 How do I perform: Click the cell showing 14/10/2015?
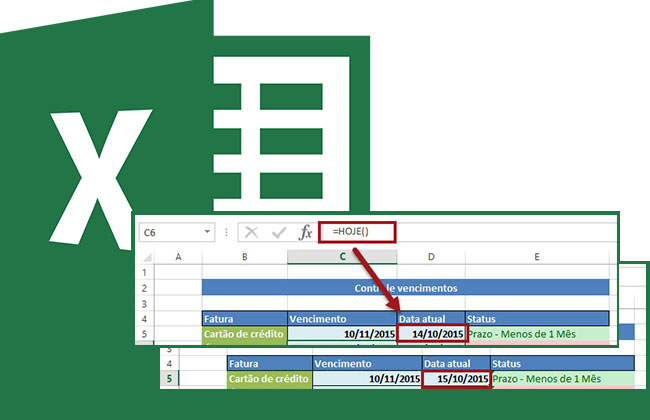(432, 334)
